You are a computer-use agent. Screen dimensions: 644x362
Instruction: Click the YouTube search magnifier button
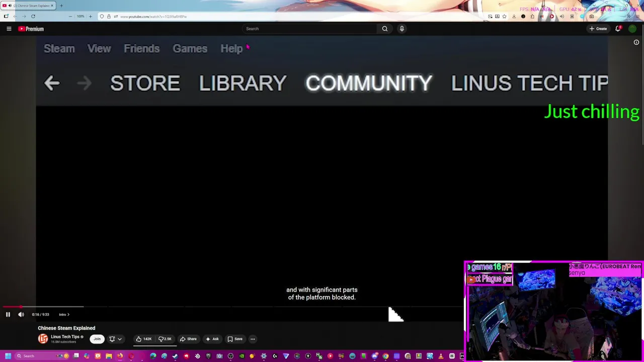pos(385,29)
